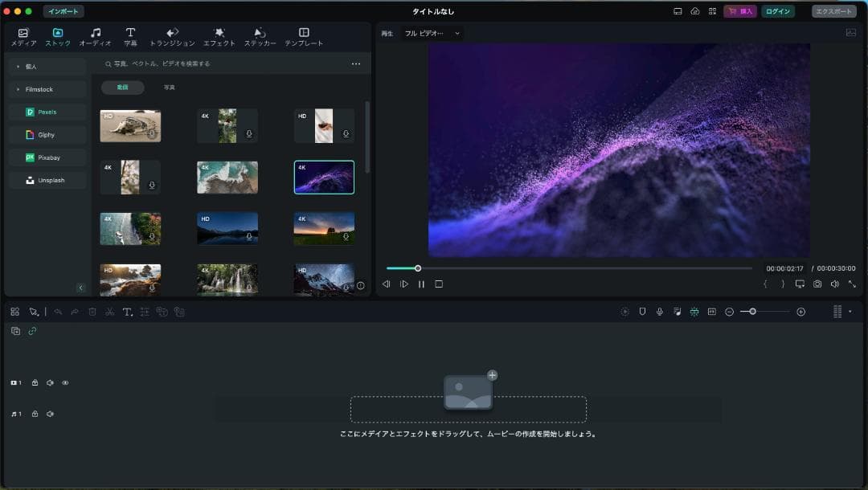The image size is (868, 490).
Task: Open the 写真 tab in the stock panel
Action: pyautogui.click(x=170, y=87)
